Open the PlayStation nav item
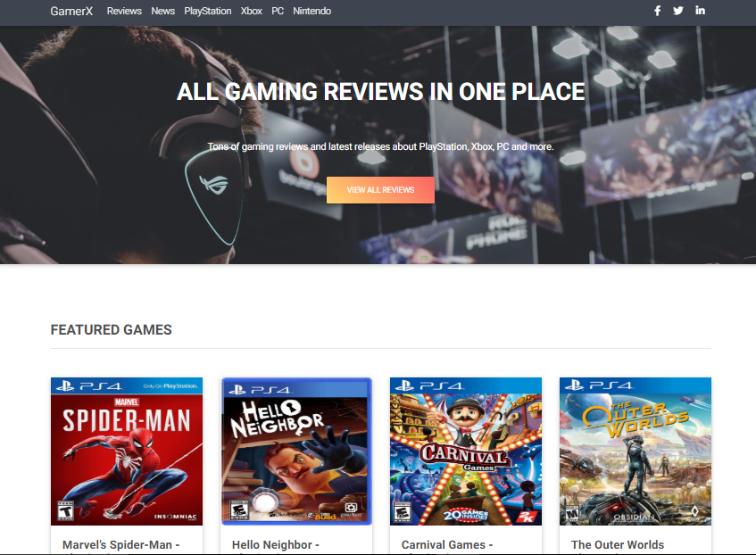This screenshot has height=555, width=756. [208, 11]
